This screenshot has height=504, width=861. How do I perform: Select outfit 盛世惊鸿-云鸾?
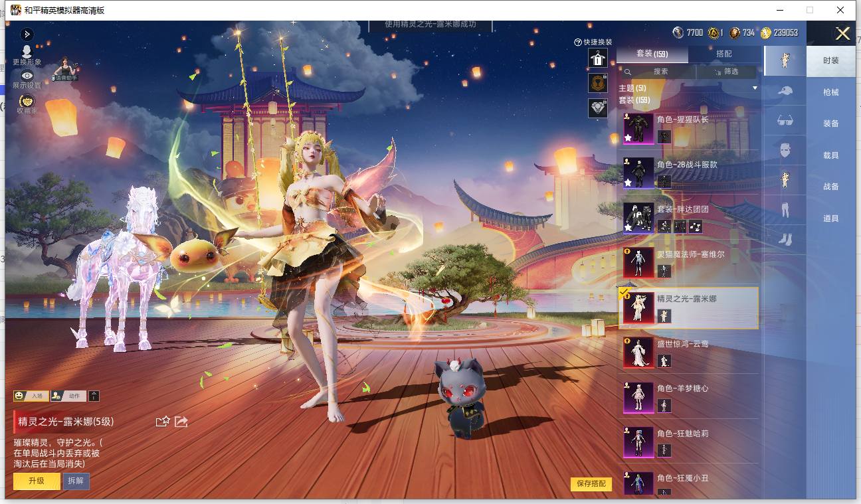(688, 352)
